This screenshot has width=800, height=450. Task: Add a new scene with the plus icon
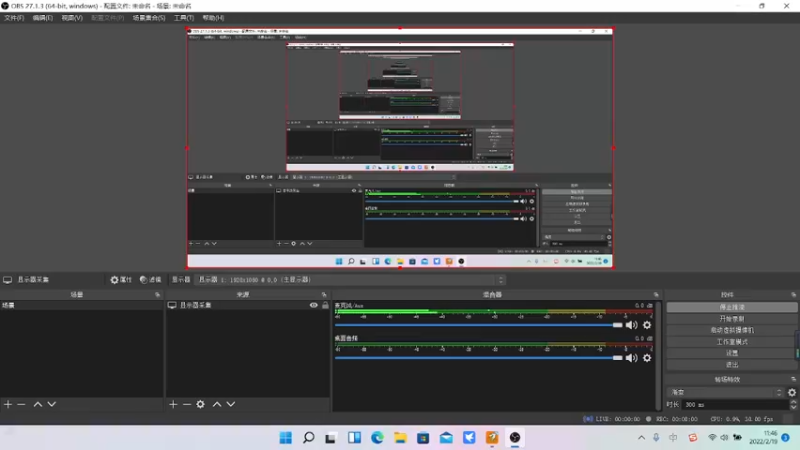tap(8, 404)
